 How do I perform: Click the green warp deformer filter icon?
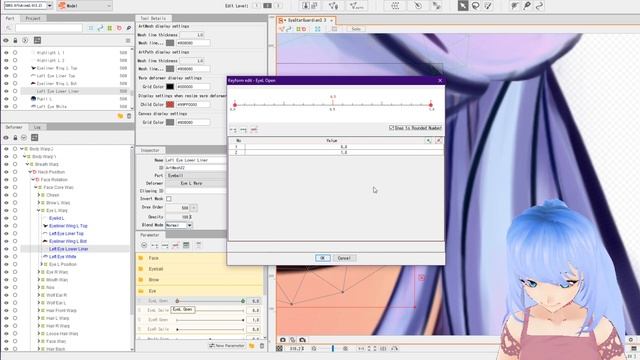click(109, 28)
